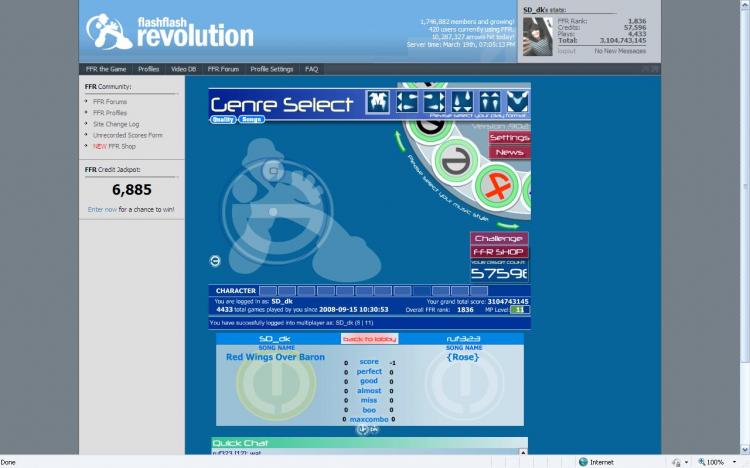Screen dimensions: 750x468
Task: Open the Challenge button
Action: pos(499,238)
